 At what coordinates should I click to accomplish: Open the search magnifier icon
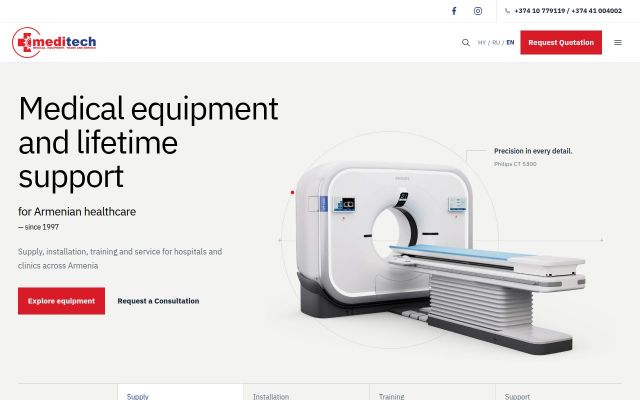coord(466,42)
